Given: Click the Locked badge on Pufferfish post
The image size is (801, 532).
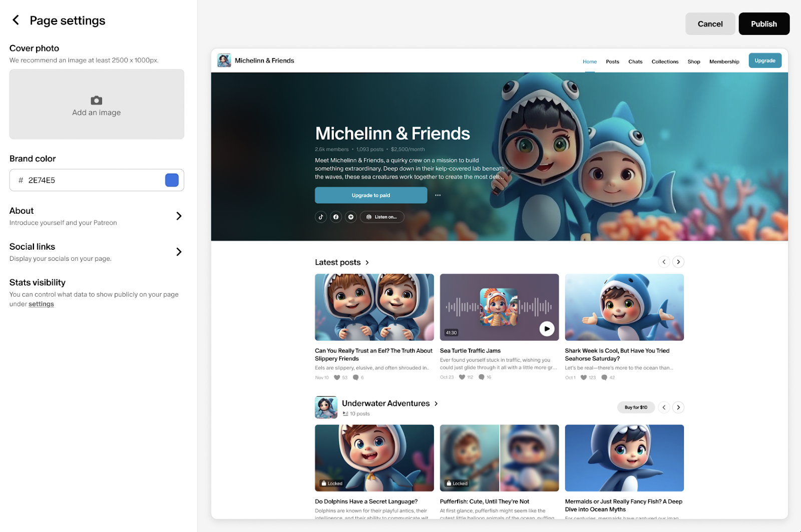Looking at the screenshot, I should tap(457, 483).
